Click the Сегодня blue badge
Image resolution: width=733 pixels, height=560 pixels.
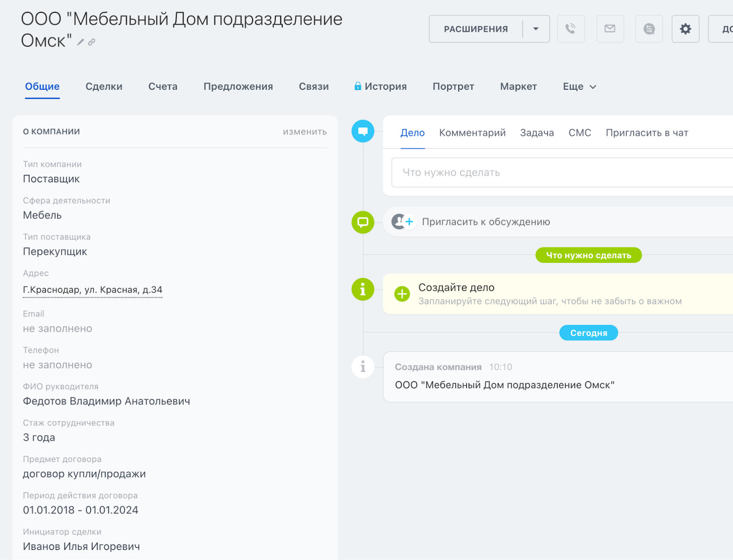click(x=589, y=333)
